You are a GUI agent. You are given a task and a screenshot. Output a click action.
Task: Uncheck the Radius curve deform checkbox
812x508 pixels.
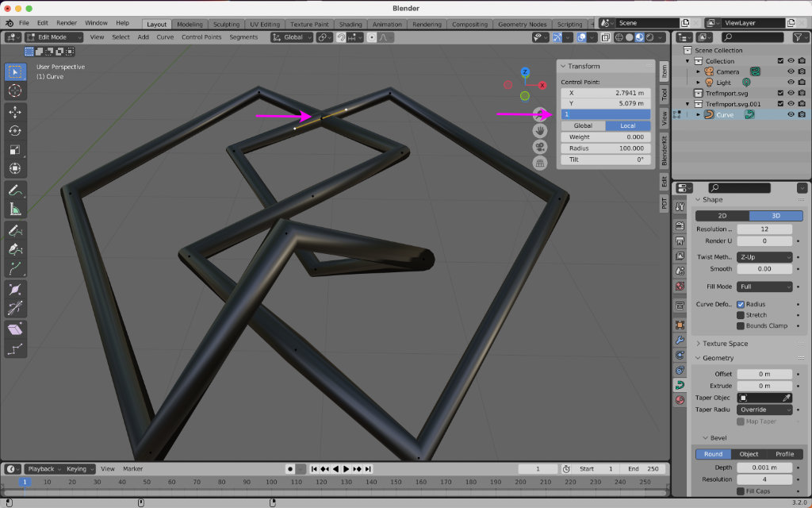[741, 304]
